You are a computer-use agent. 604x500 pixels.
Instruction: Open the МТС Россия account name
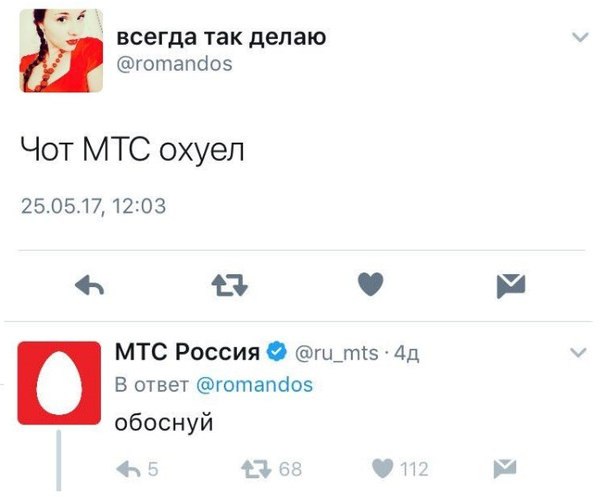[x=187, y=351]
